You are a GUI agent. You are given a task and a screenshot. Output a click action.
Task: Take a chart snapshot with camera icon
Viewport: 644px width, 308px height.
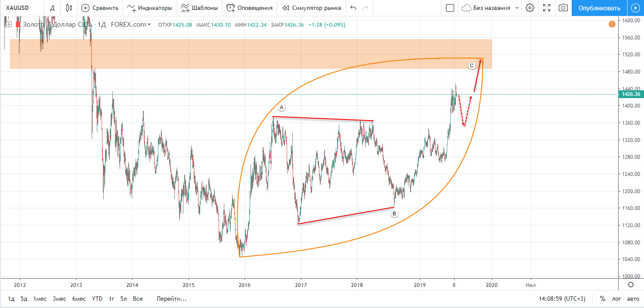click(563, 8)
